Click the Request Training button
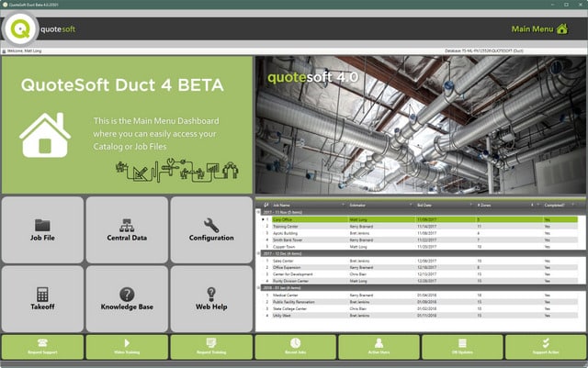Image resolution: width=588 pixels, height=368 pixels. coord(211,347)
